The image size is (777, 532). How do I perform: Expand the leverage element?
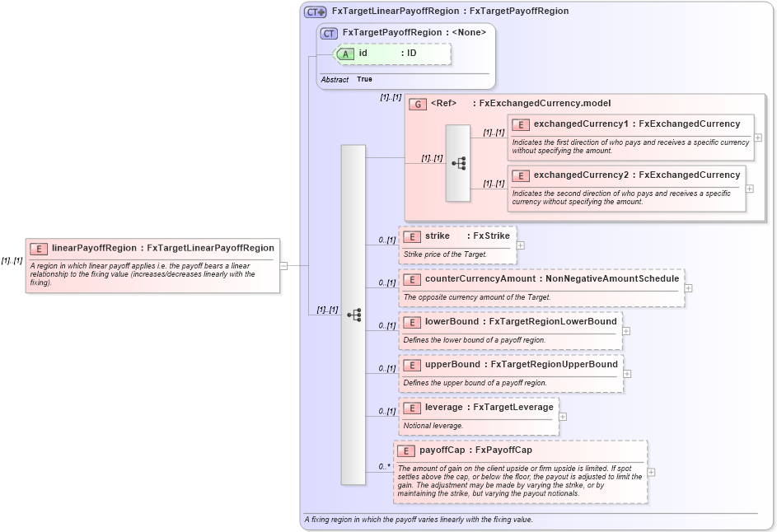click(x=562, y=416)
